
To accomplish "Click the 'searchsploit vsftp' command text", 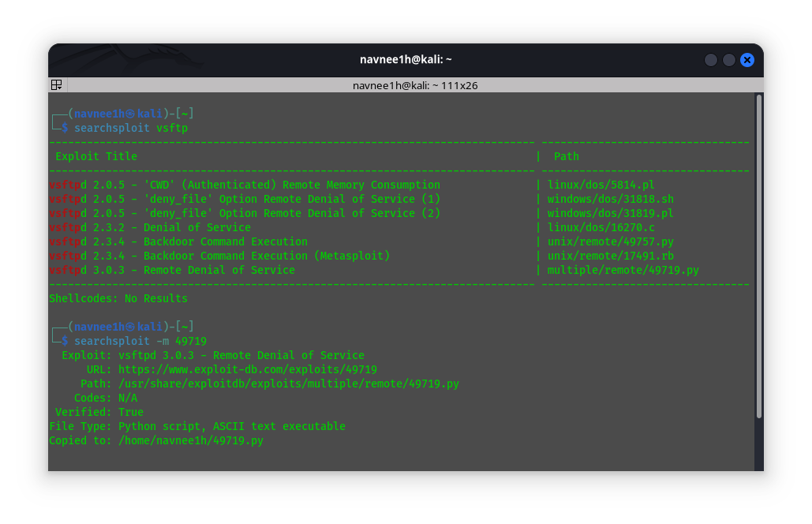I will click(x=131, y=128).
